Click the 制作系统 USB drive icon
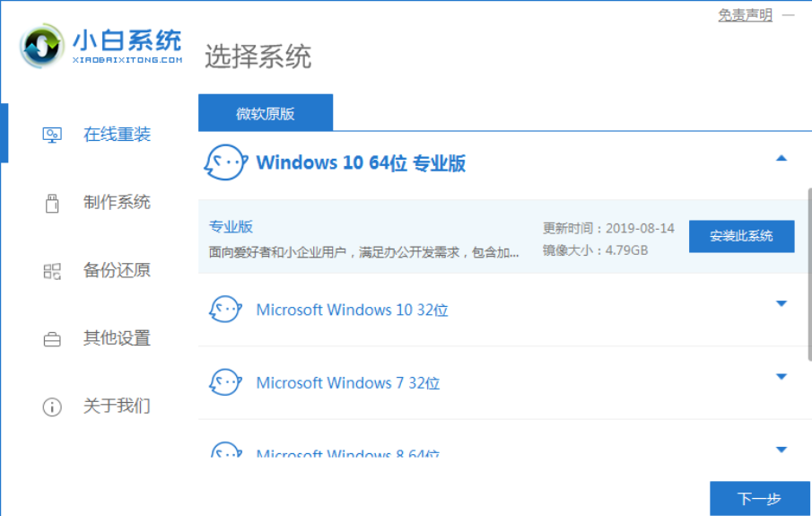Viewport: 812px width, 516px height. coord(52,203)
